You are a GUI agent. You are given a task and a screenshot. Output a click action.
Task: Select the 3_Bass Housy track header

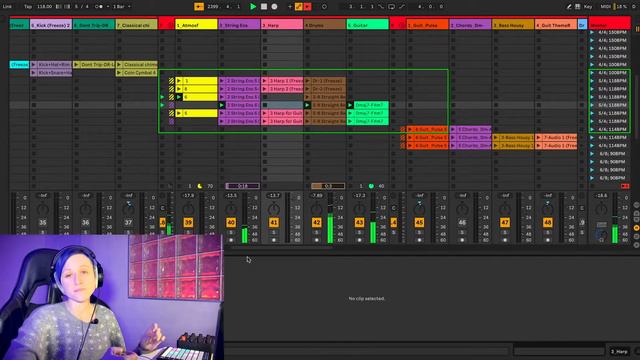513,25
